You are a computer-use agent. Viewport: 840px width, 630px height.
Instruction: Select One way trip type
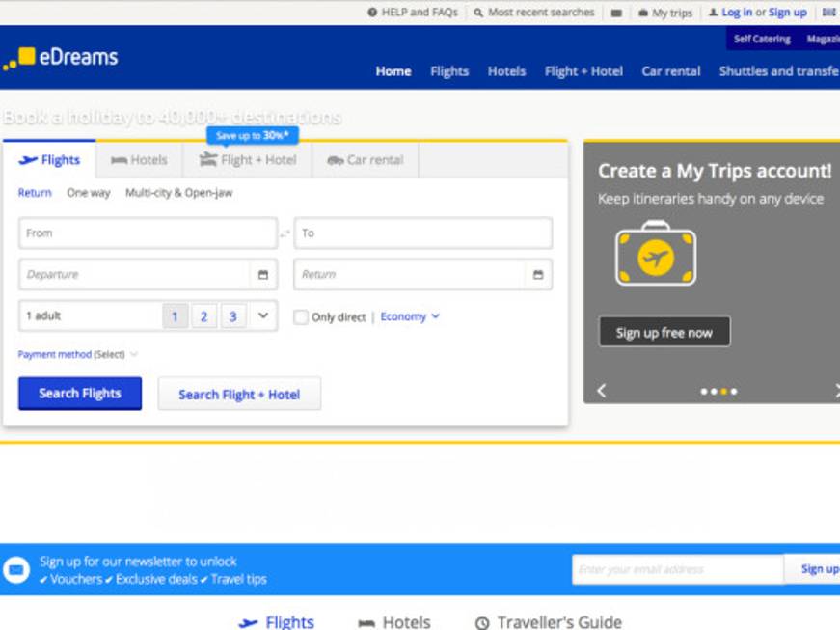(89, 193)
